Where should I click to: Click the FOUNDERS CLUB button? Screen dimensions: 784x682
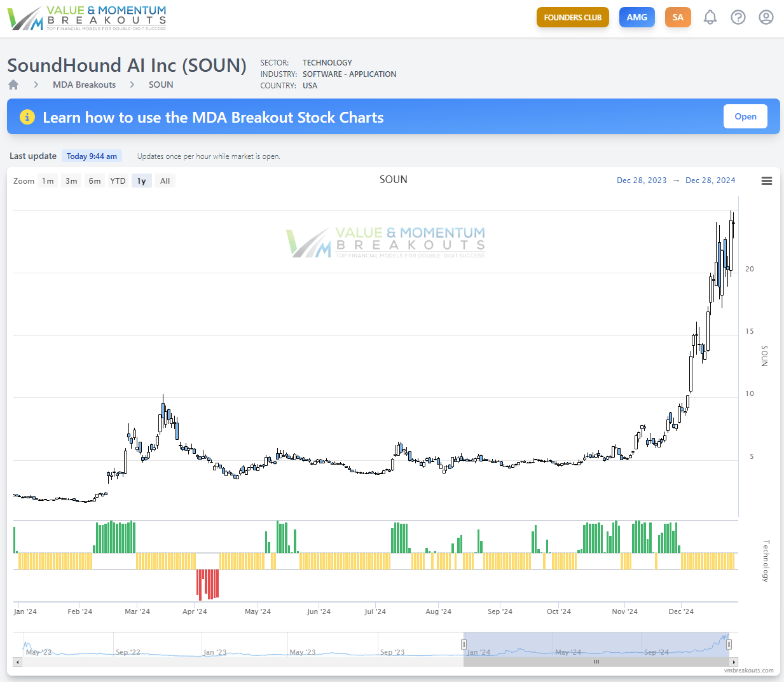572,17
